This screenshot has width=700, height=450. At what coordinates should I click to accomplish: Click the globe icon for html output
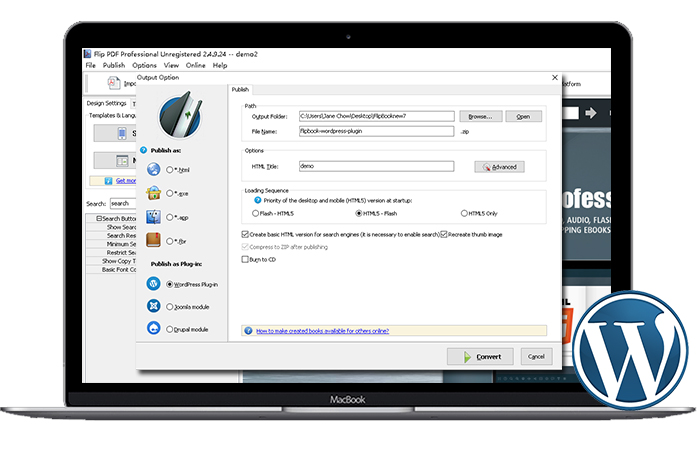154,169
